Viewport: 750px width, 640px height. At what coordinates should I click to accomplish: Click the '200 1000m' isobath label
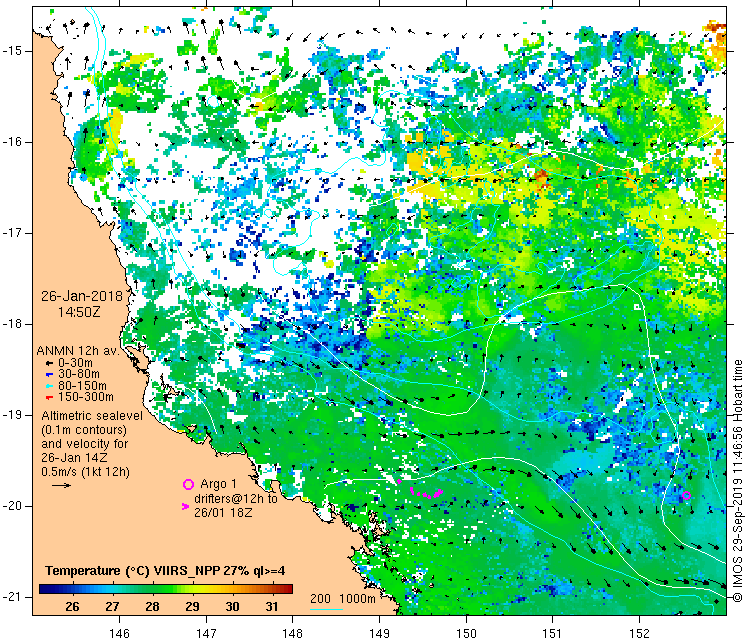point(342,599)
